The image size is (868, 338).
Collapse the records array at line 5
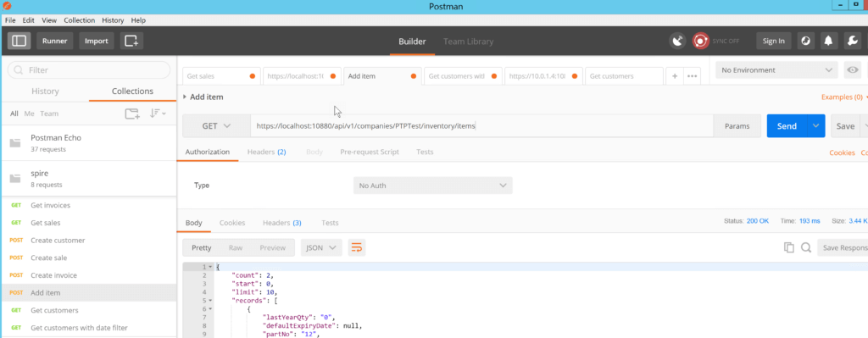point(210,301)
